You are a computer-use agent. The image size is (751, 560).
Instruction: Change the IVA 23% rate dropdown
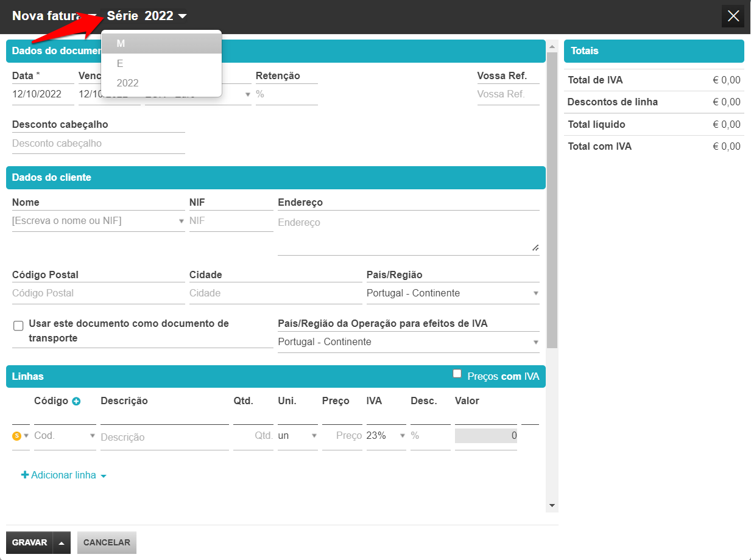point(386,436)
